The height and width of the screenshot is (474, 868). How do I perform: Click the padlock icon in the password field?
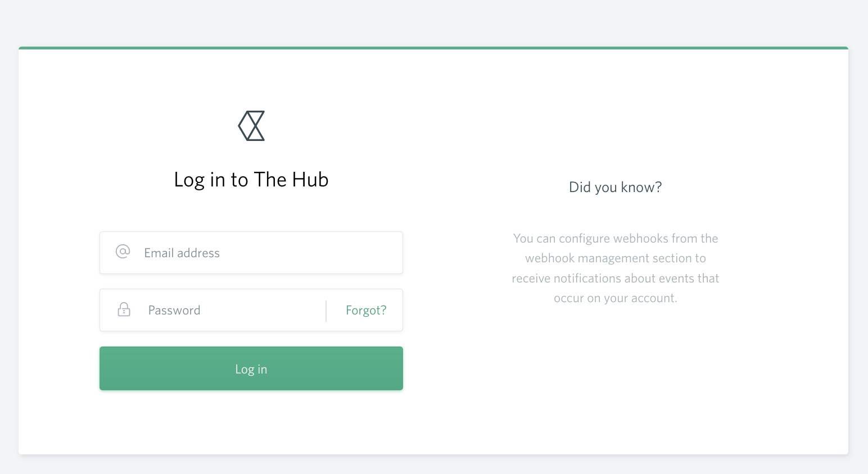124,309
